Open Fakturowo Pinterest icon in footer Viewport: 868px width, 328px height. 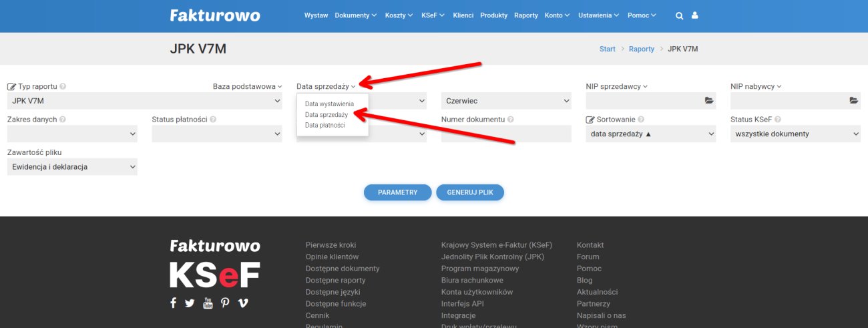(x=225, y=303)
